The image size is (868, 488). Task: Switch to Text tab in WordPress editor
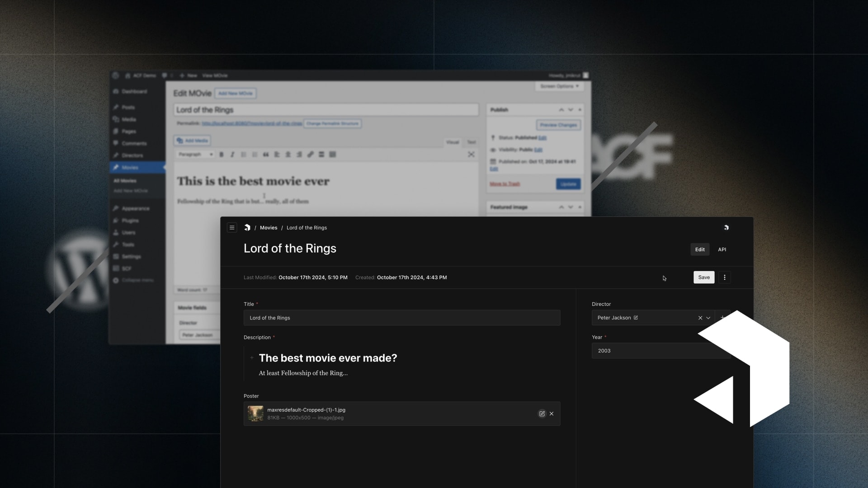(472, 142)
